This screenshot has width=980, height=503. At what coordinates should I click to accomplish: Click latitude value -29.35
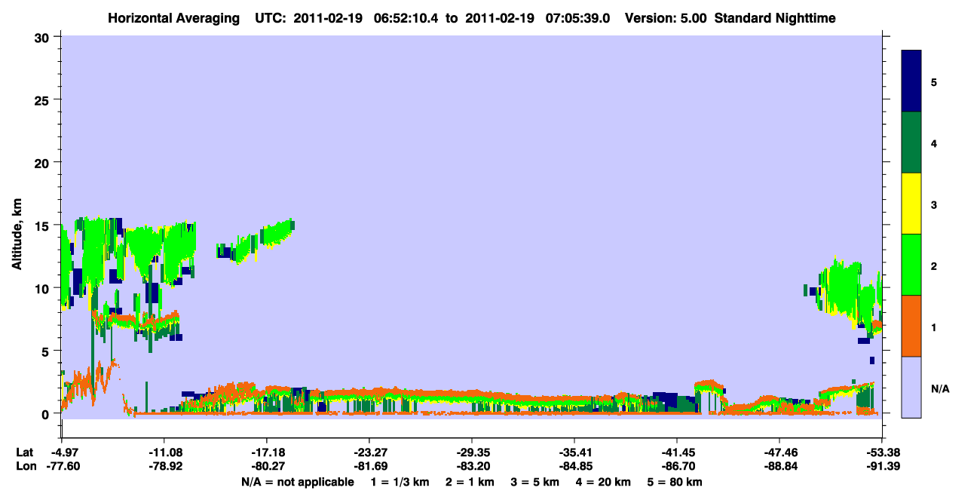click(471, 452)
